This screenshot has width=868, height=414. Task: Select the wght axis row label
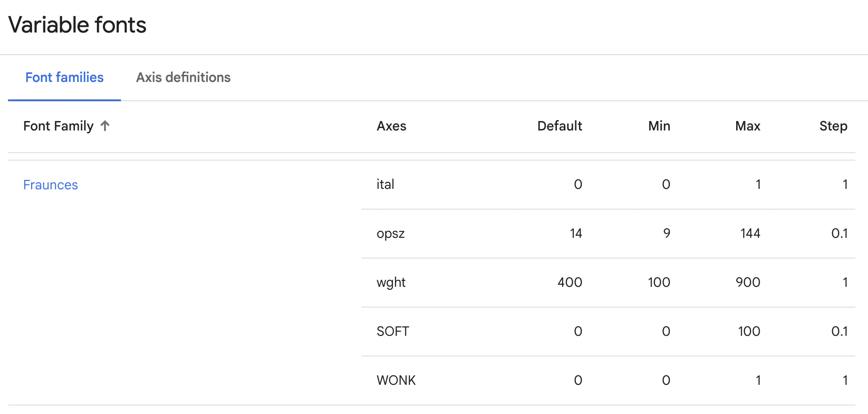click(391, 283)
